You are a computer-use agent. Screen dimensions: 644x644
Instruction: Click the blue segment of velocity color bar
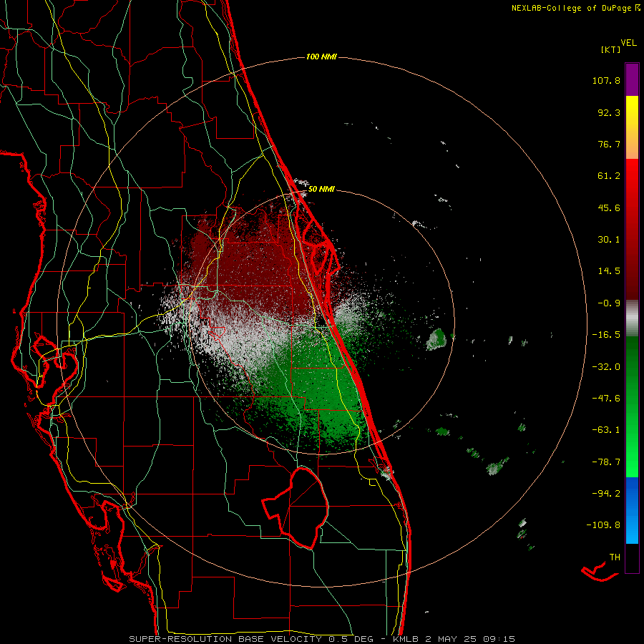coord(632,510)
